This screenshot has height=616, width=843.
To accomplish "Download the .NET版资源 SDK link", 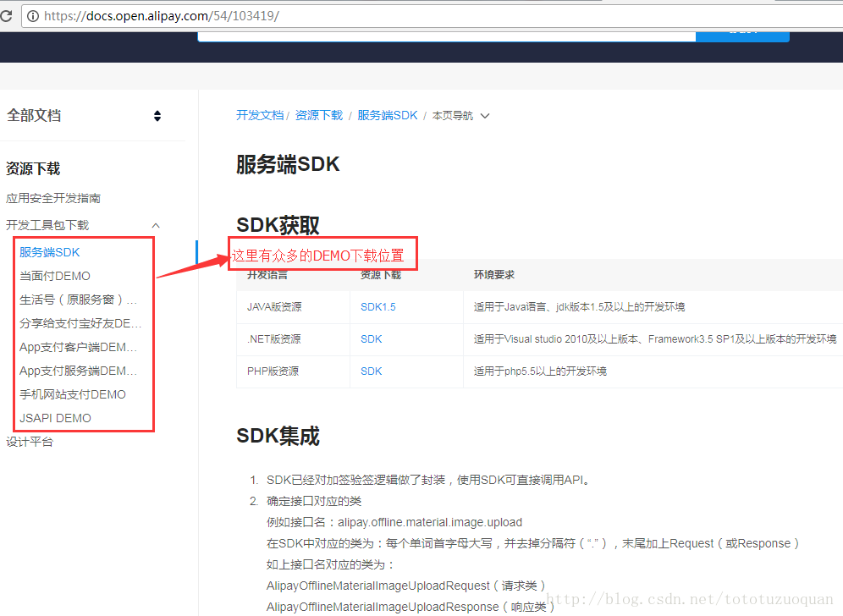I will (371, 339).
